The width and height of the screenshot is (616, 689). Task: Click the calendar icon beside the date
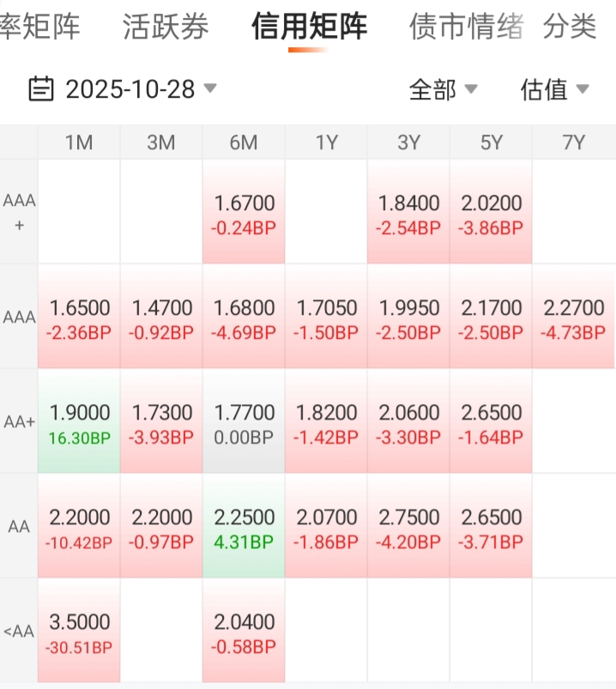(41, 89)
